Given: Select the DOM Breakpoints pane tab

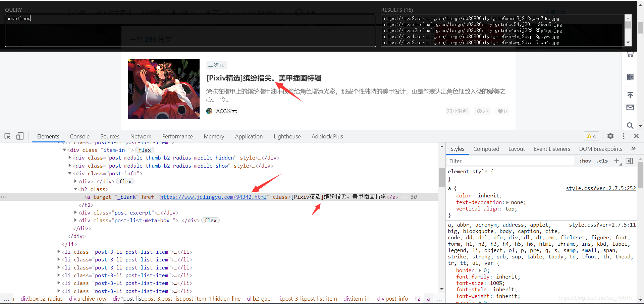Looking at the screenshot, I should [600, 149].
